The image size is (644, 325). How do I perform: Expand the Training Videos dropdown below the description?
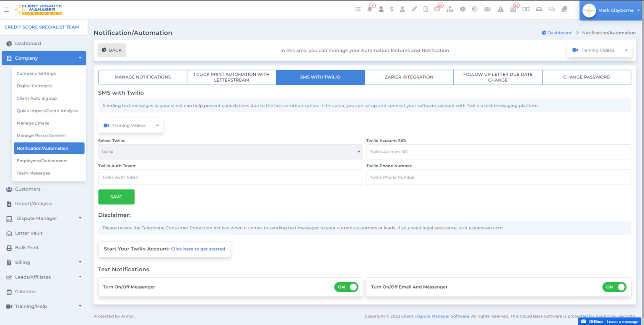click(130, 125)
